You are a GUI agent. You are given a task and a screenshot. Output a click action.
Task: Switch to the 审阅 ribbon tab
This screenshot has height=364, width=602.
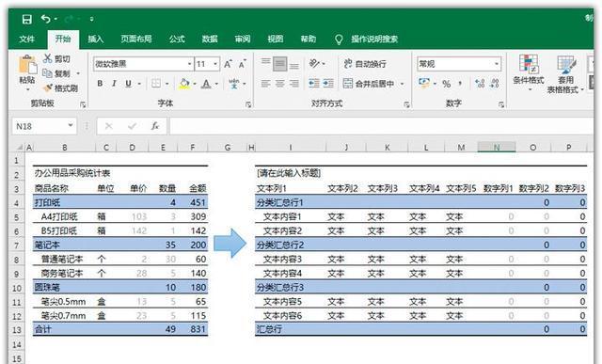pyautogui.click(x=243, y=39)
